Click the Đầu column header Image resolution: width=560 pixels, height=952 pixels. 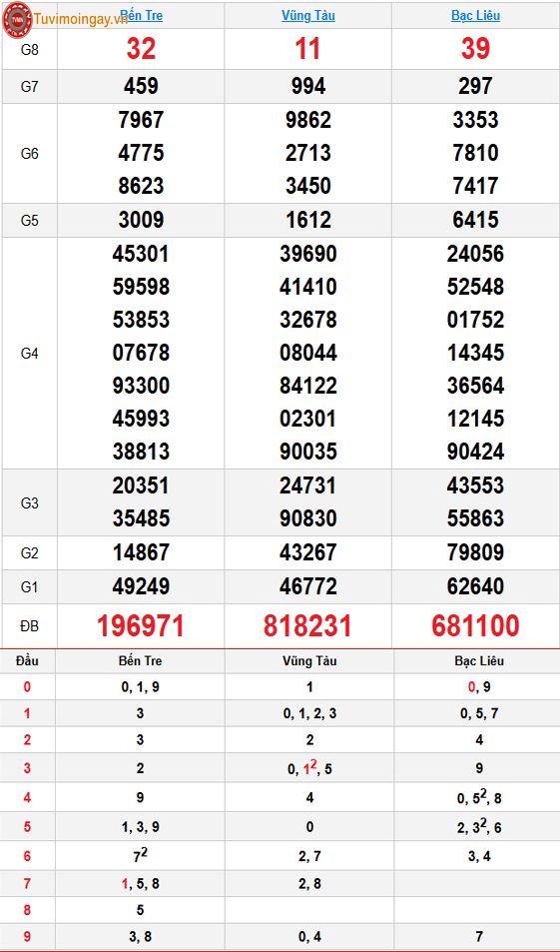[x=27, y=660]
